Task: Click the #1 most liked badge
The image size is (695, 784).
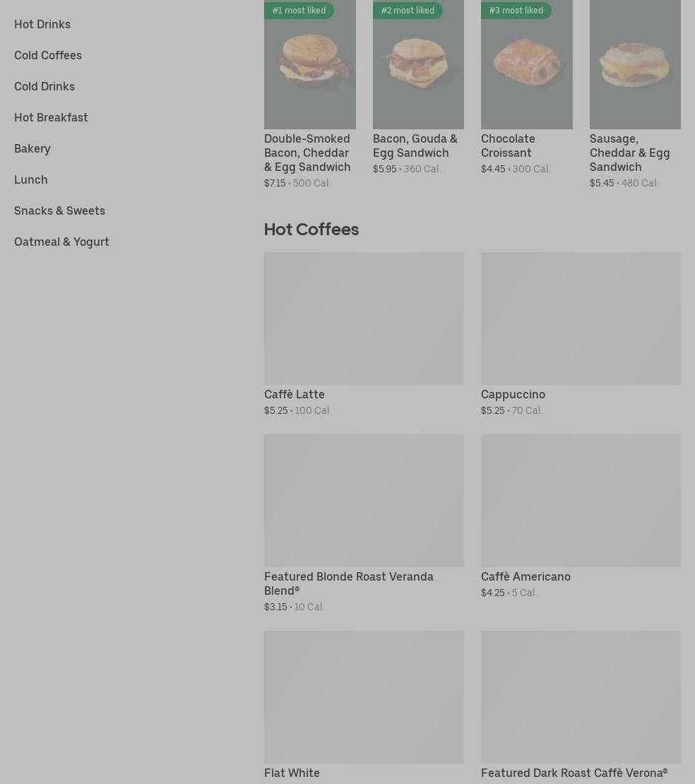Action: (299, 10)
